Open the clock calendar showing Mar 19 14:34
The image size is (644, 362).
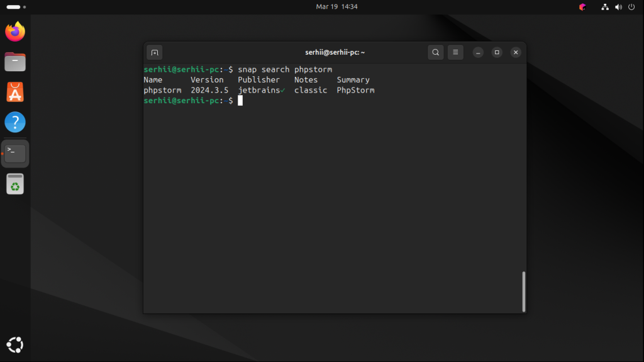click(337, 6)
